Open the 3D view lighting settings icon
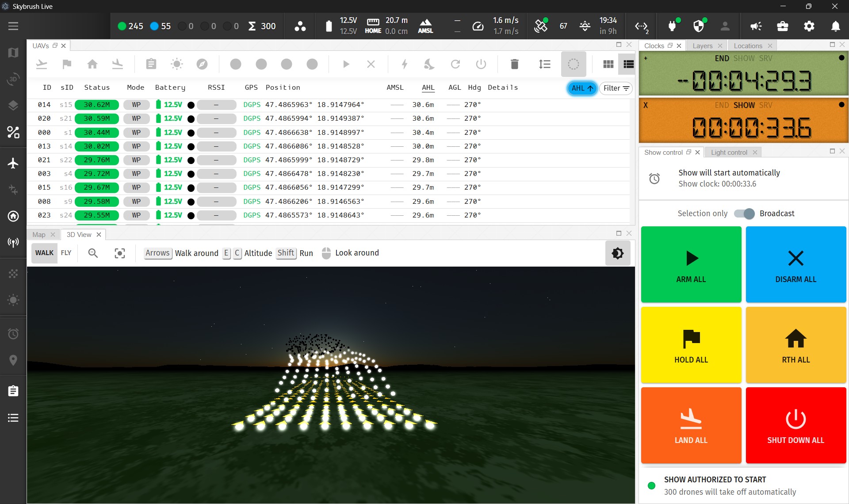 [617, 253]
